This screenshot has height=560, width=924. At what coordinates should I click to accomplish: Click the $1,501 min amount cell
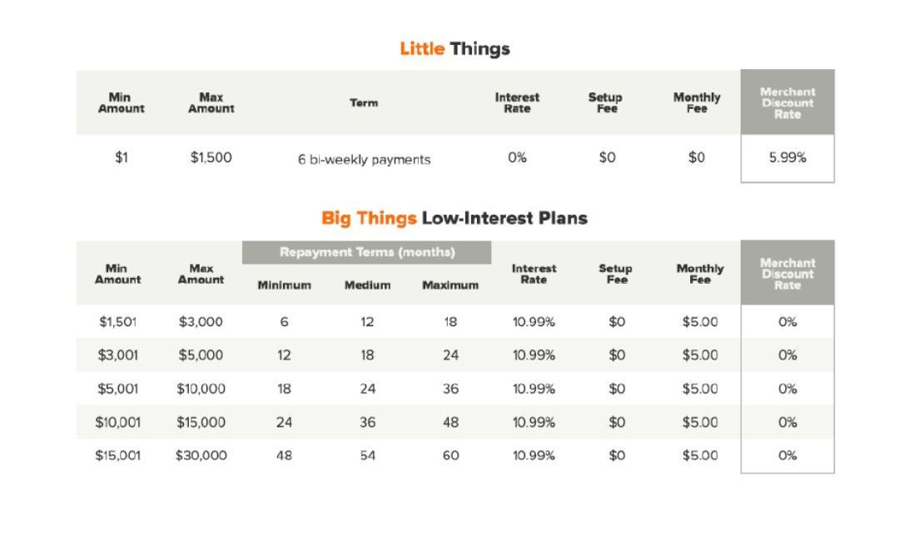point(118,322)
